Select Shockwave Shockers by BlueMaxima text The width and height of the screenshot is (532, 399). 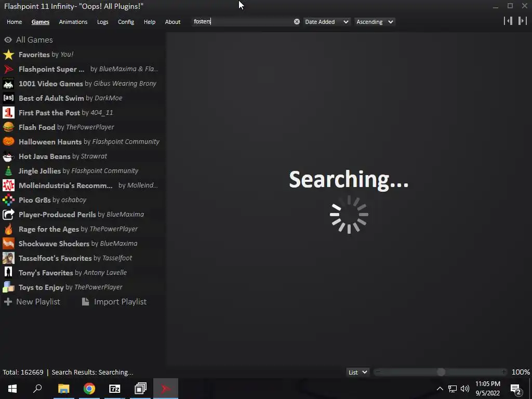78,244
